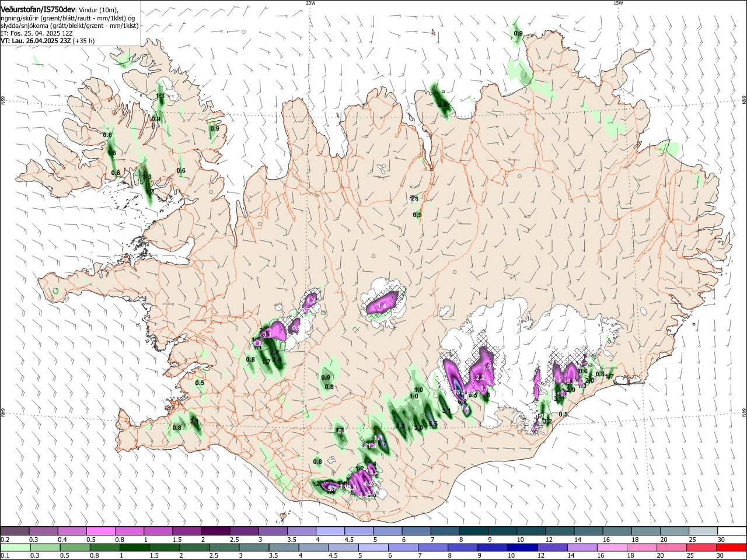The height and width of the screenshot is (560, 747).
Task: Click the 2.2 precipitation value on the map
Action: click(481, 378)
